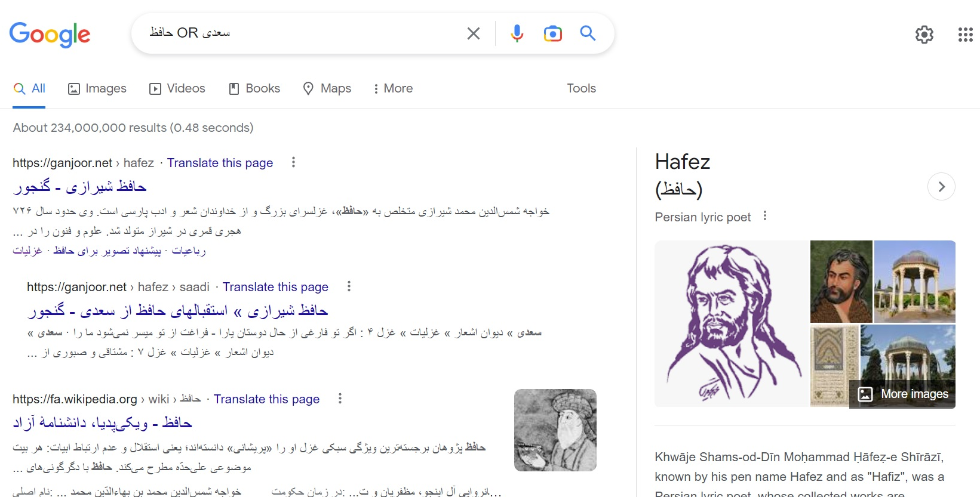The image size is (980, 497).
Task: Translate the fa.wikipedia.org result page
Action: [266, 399]
